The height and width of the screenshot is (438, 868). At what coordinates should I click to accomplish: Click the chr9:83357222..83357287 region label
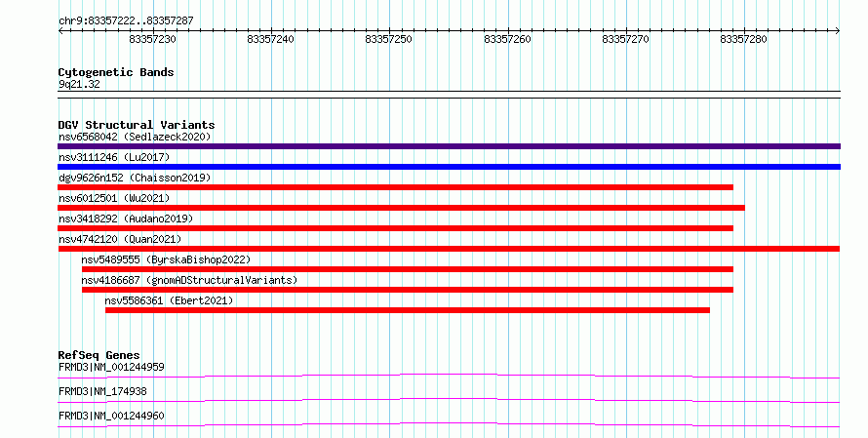tap(126, 21)
